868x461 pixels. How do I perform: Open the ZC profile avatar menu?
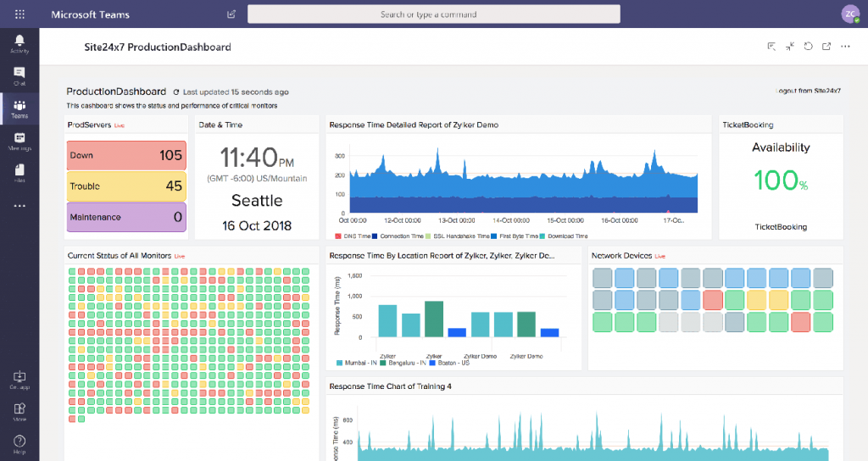point(850,14)
